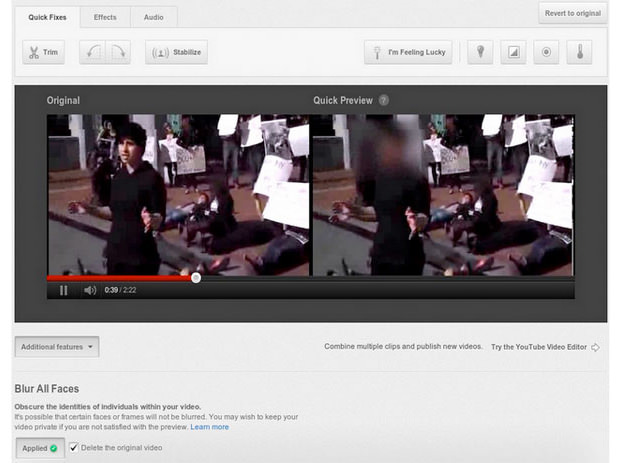Click Revert to original button
620x463 pixels.
(x=572, y=13)
